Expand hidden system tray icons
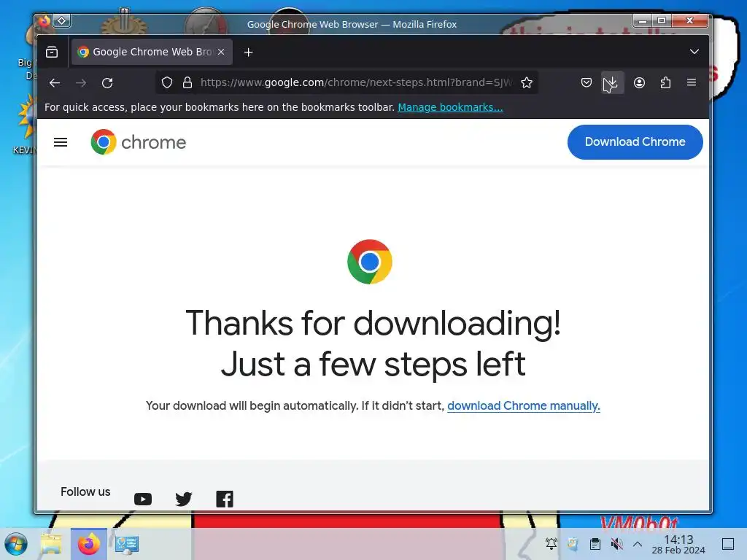Image resolution: width=747 pixels, height=560 pixels. click(x=638, y=544)
